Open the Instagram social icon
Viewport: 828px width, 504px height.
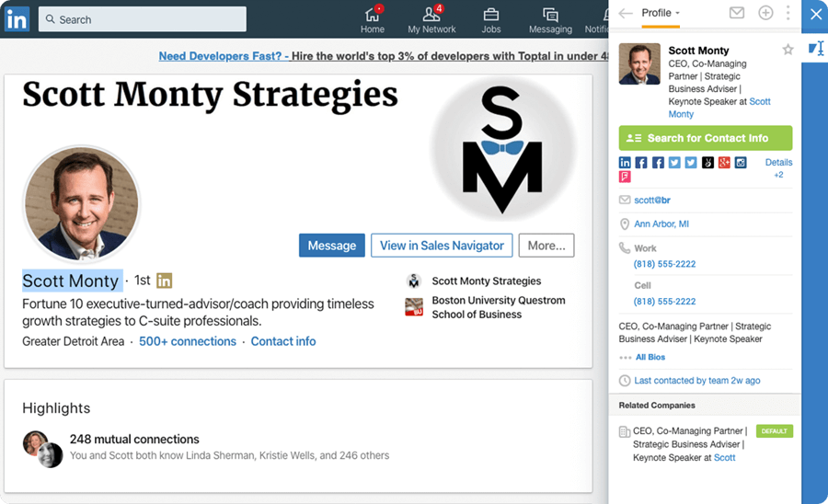pos(741,163)
